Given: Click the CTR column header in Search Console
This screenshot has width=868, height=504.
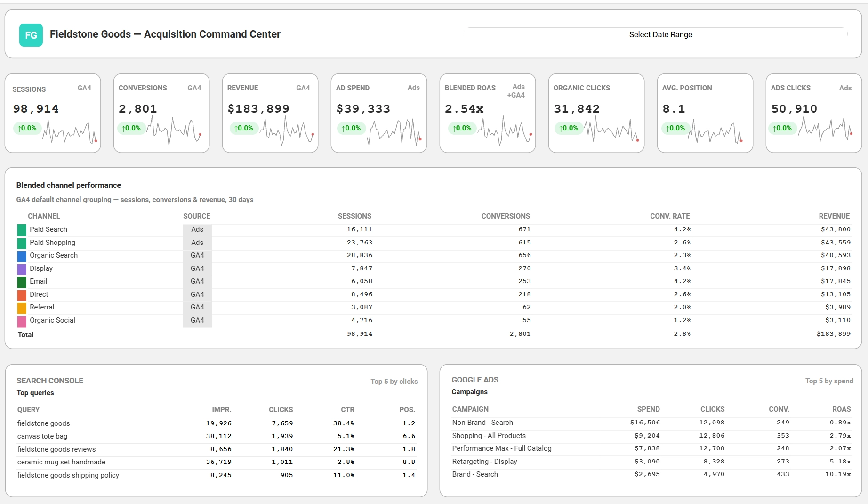Looking at the screenshot, I should tap(347, 410).
